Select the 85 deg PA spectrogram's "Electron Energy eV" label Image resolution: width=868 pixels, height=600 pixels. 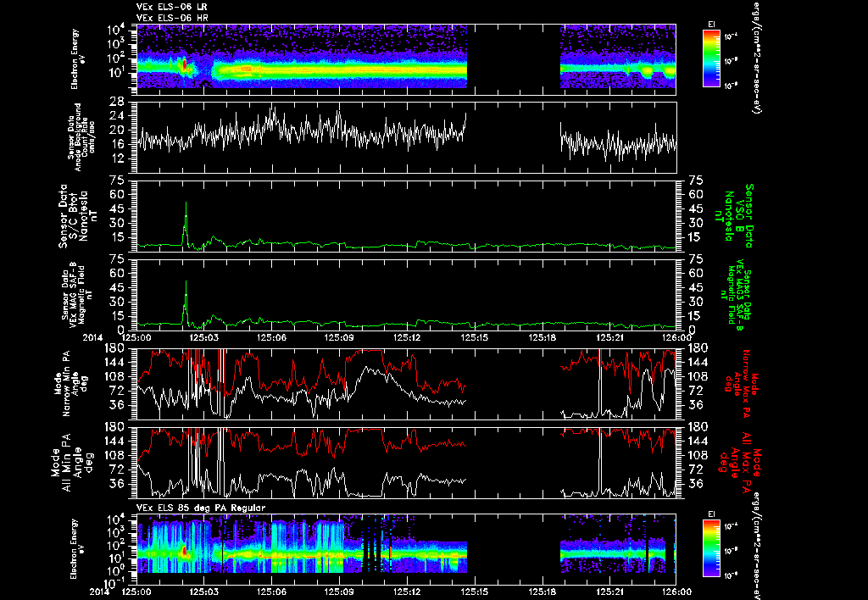(x=79, y=548)
